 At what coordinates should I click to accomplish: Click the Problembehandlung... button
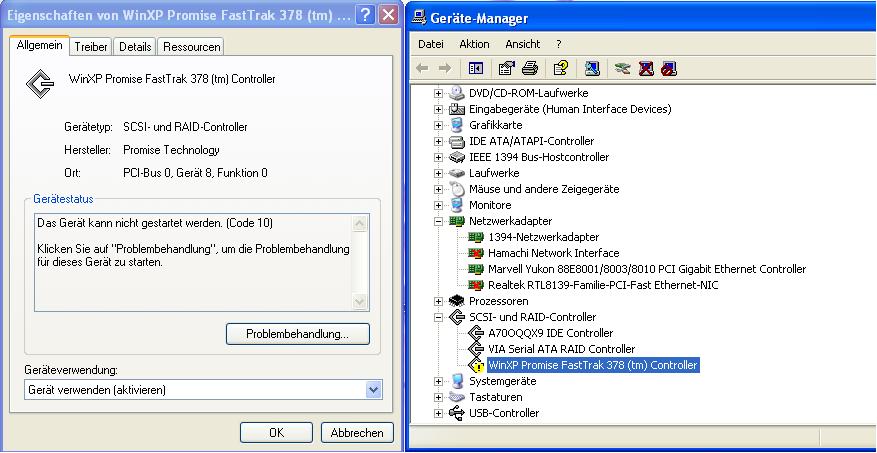298,334
